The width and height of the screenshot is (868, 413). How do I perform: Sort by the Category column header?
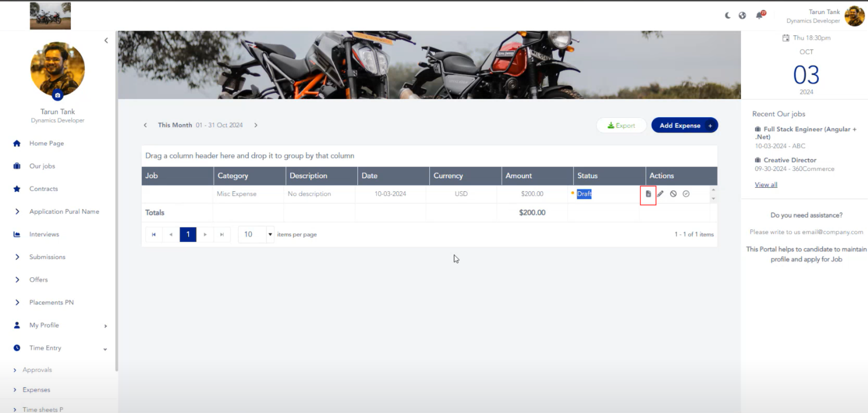[x=250, y=176]
